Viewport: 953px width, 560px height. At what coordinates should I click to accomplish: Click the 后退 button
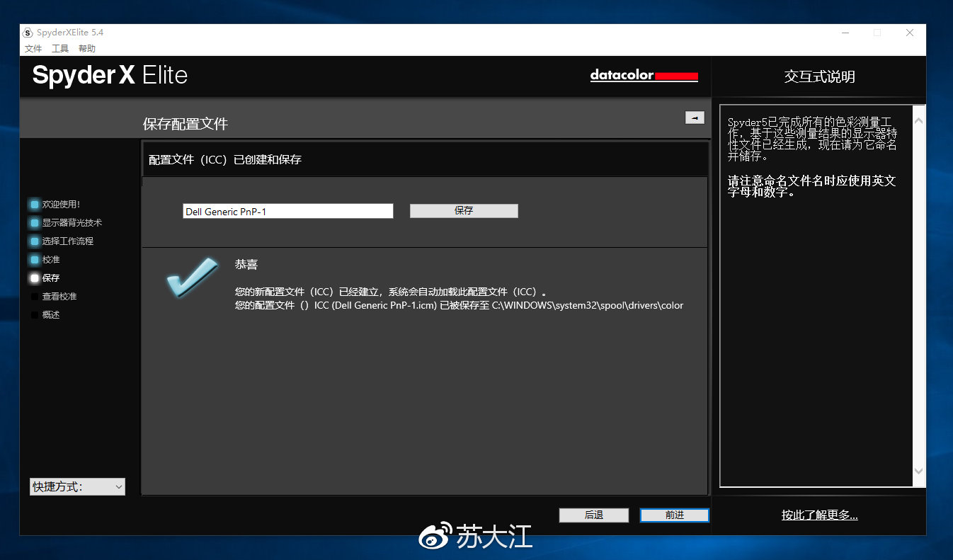pyautogui.click(x=594, y=515)
